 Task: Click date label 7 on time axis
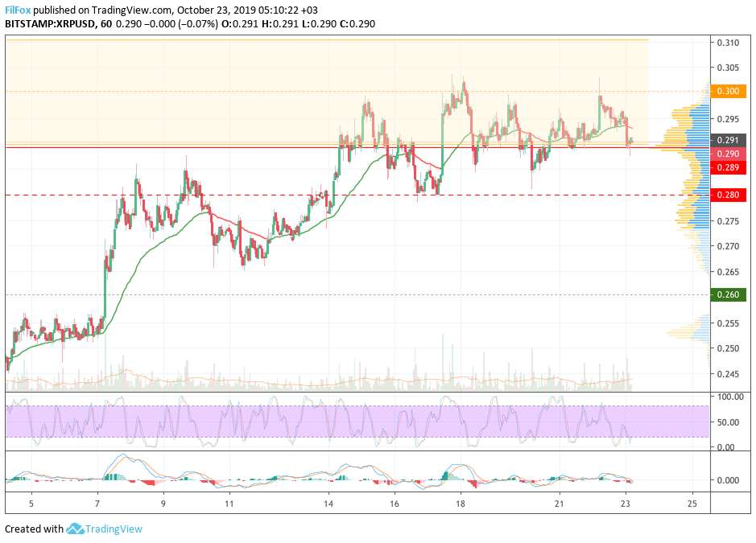[97, 504]
